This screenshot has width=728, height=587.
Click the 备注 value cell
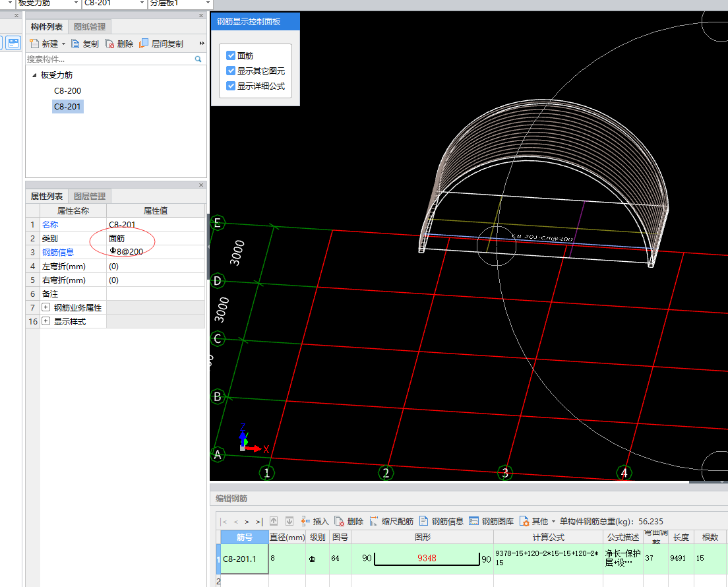(x=156, y=294)
